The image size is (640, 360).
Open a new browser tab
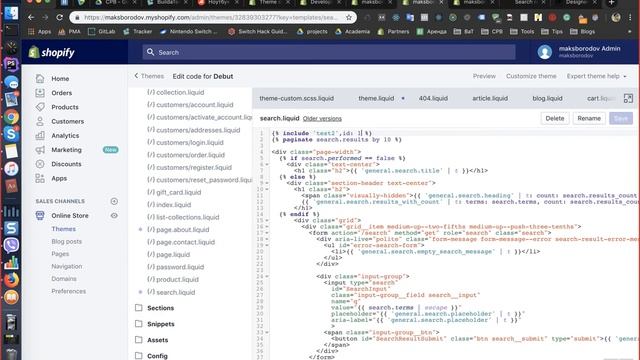611,2
